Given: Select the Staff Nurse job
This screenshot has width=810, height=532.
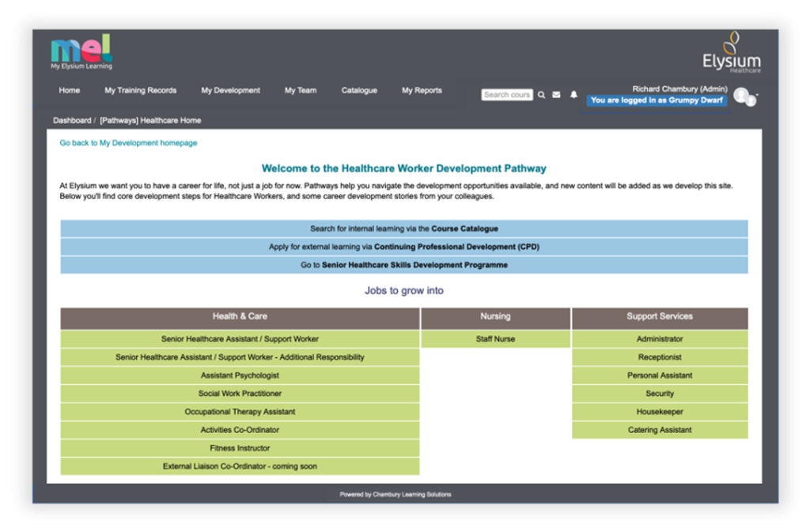Looking at the screenshot, I should [x=495, y=339].
